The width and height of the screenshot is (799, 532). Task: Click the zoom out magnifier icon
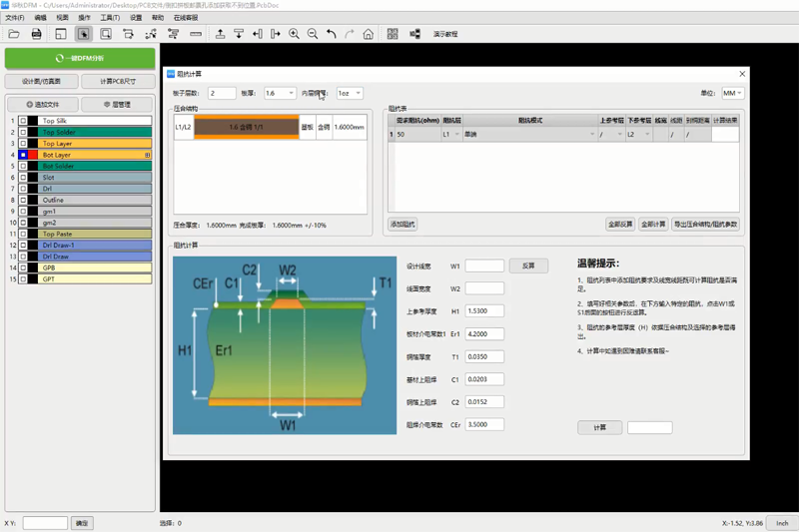[x=313, y=34]
